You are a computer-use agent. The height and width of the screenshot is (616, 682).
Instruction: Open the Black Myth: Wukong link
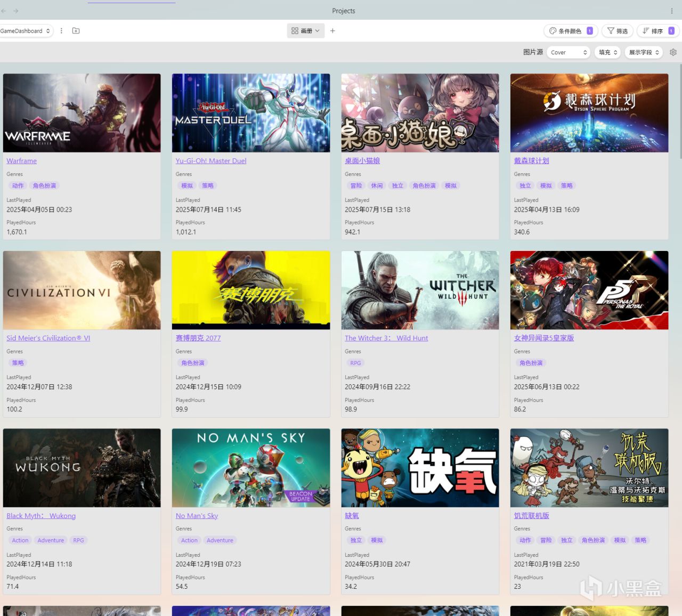click(41, 516)
